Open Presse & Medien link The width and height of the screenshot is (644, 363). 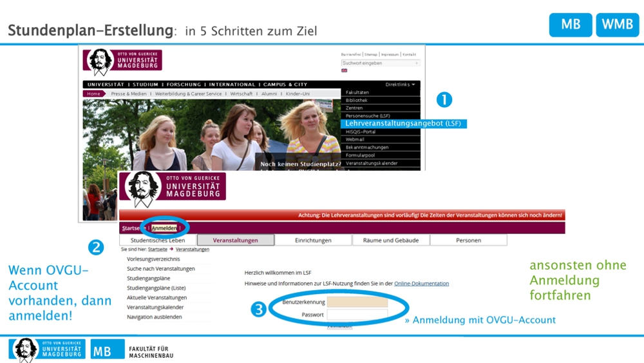point(129,93)
